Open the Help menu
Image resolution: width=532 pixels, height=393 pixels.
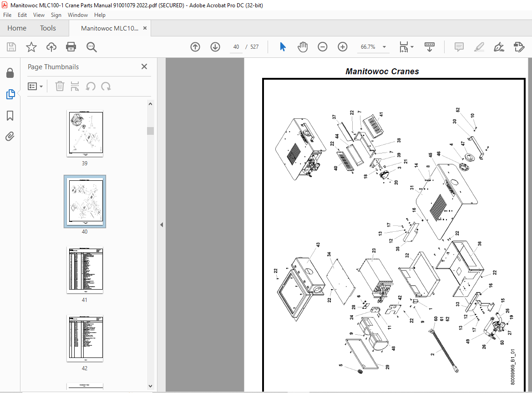100,15
